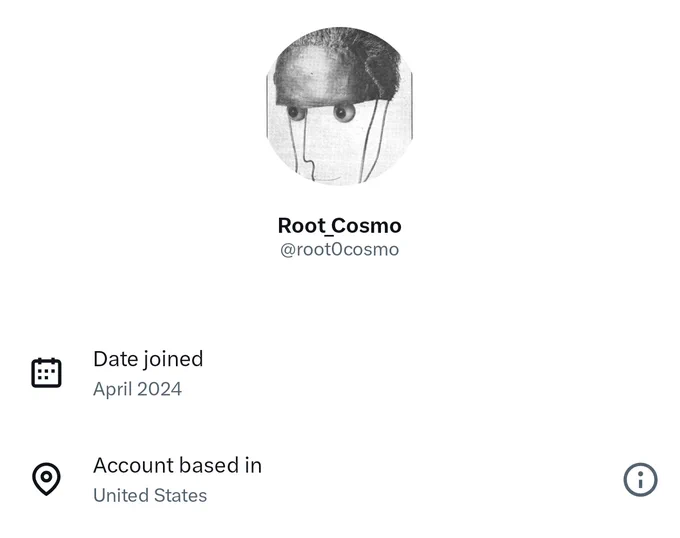
Task: Click the calendar icon next to Date joined
Action: click(x=46, y=373)
